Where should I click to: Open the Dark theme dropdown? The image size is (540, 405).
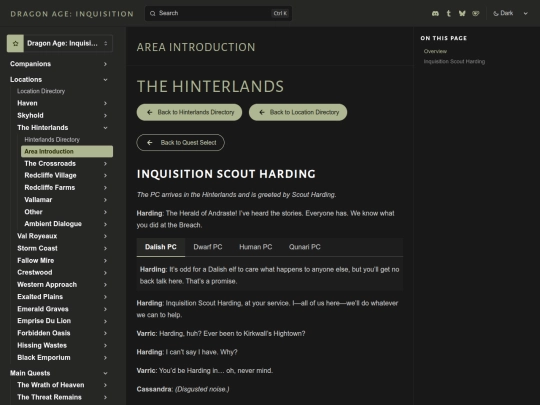click(510, 13)
